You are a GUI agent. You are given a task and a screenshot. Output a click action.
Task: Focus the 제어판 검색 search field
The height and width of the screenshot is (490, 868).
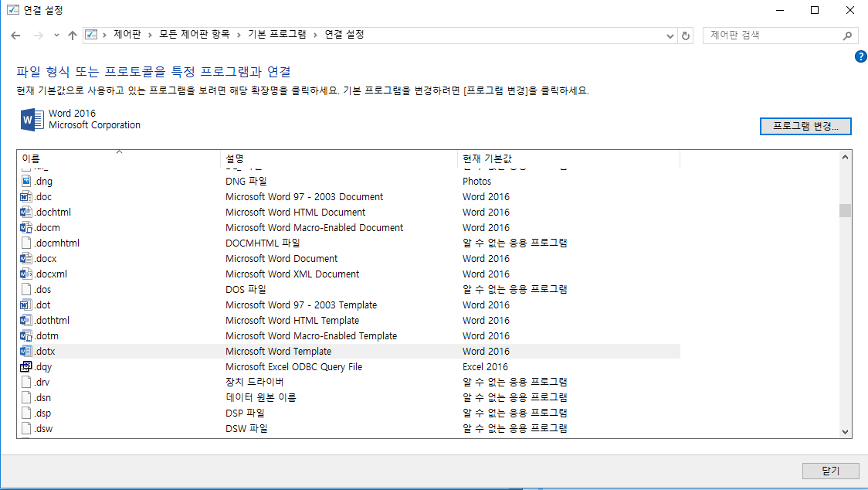772,36
